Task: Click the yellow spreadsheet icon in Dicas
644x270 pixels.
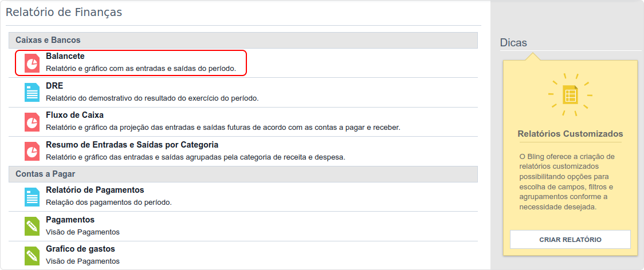Action: coord(570,95)
